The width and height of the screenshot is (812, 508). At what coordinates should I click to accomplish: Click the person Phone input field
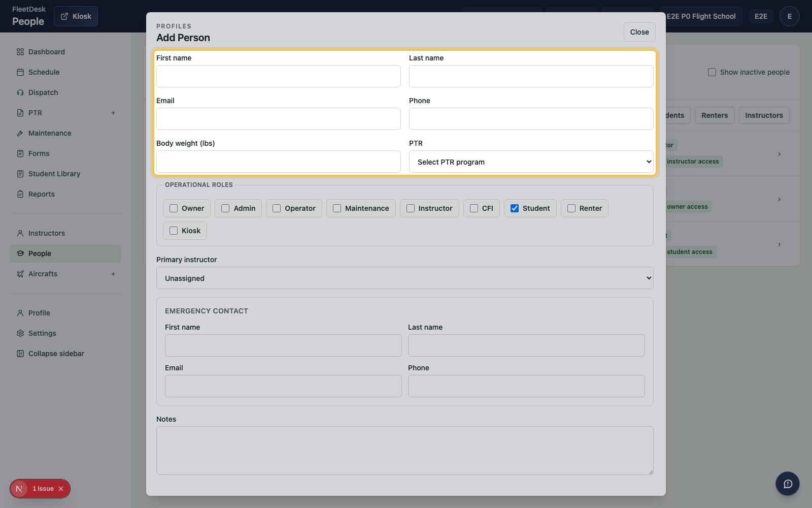click(x=531, y=119)
